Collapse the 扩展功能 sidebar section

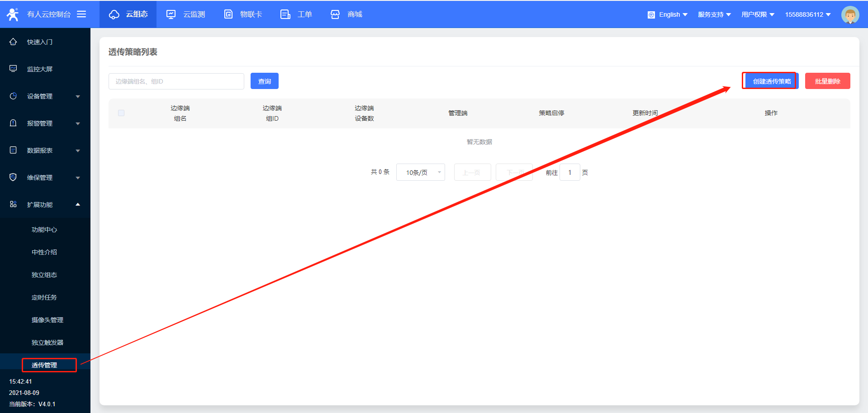(45, 205)
